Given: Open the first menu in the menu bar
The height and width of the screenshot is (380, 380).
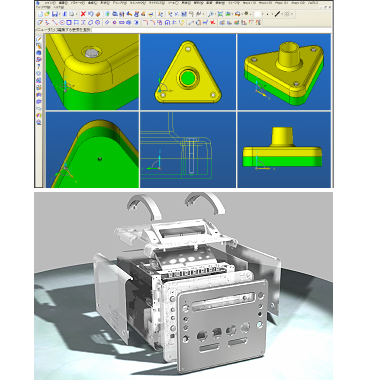Looking at the screenshot, I should 49,3.
